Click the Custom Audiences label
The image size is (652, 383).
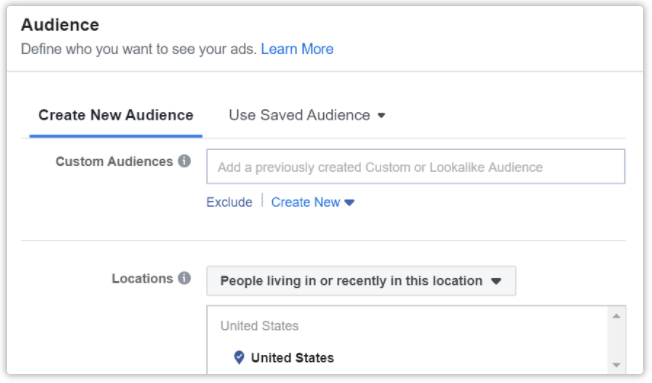coord(114,161)
